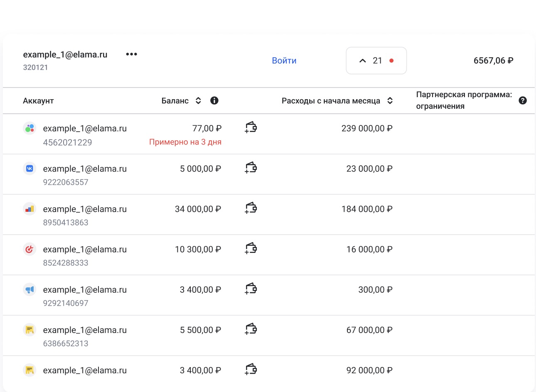
Task: Click the expenses value 67 000,00 ₽
Action: coord(369,330)
